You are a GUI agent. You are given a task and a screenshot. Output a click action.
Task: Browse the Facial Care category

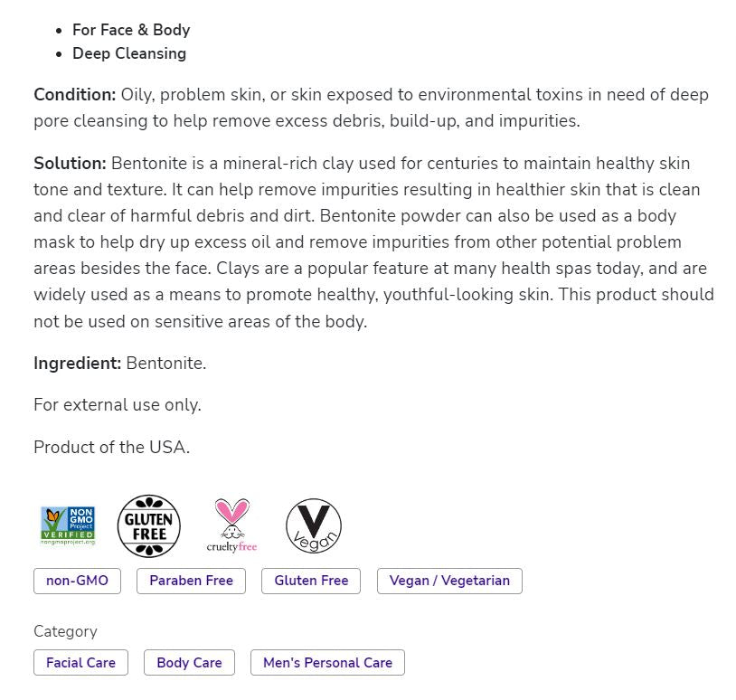tap(80, 662)
